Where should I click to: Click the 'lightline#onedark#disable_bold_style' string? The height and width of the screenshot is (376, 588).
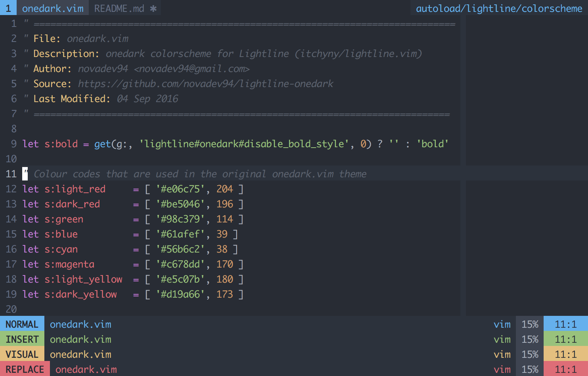tap(244, 144)
